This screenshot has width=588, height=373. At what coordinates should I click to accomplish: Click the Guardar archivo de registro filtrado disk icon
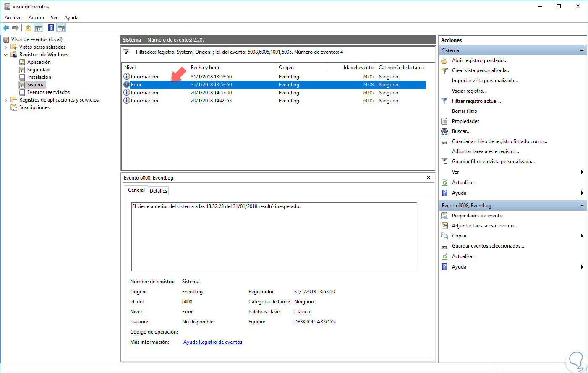pyautogui.click(x=444, y=141)
